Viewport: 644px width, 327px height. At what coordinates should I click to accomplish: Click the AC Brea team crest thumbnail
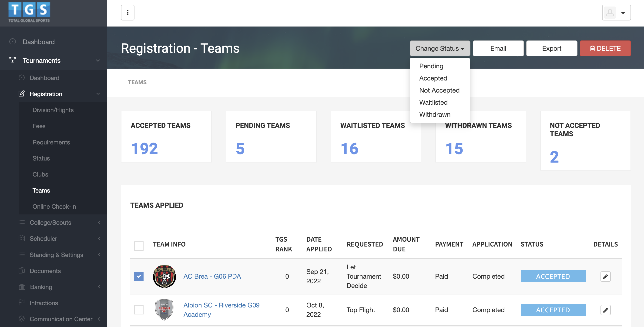click(x=164, y=277)
